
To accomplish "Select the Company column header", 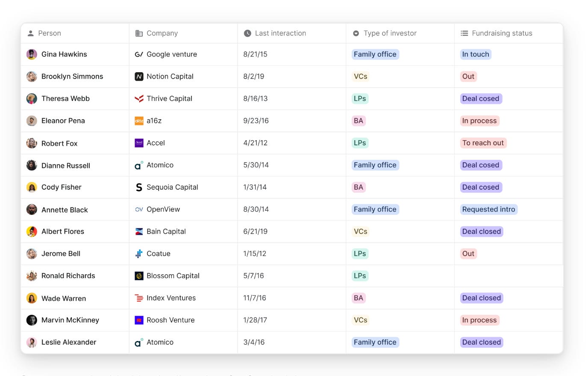I will 183,33.
